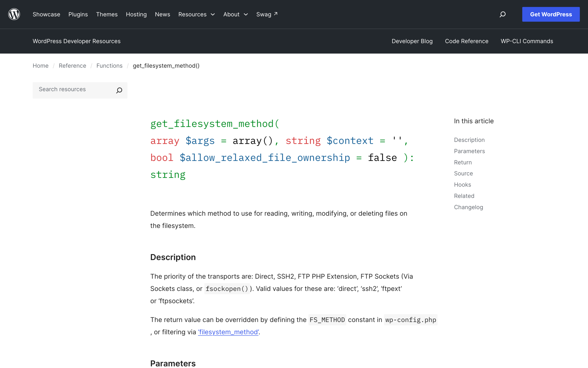
Task: Jump to Description in article outline
Action: 469,140
